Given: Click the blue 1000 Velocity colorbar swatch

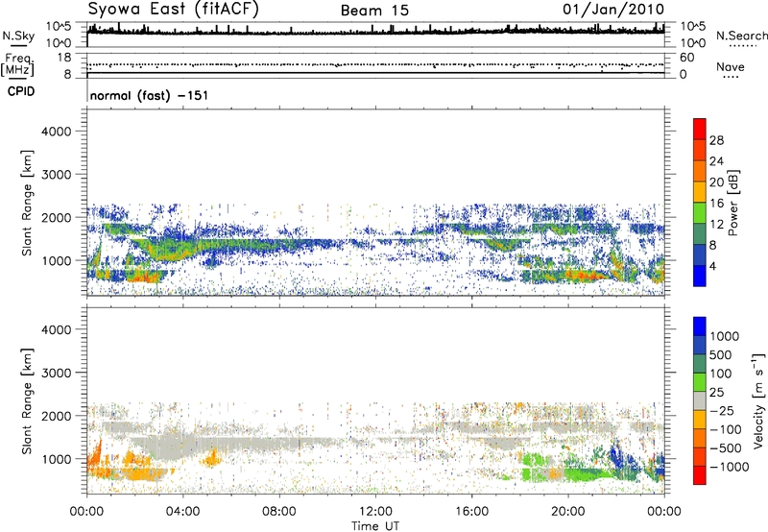Looking at the screenshot, I should pyautogui.click(x=700, y=326).
